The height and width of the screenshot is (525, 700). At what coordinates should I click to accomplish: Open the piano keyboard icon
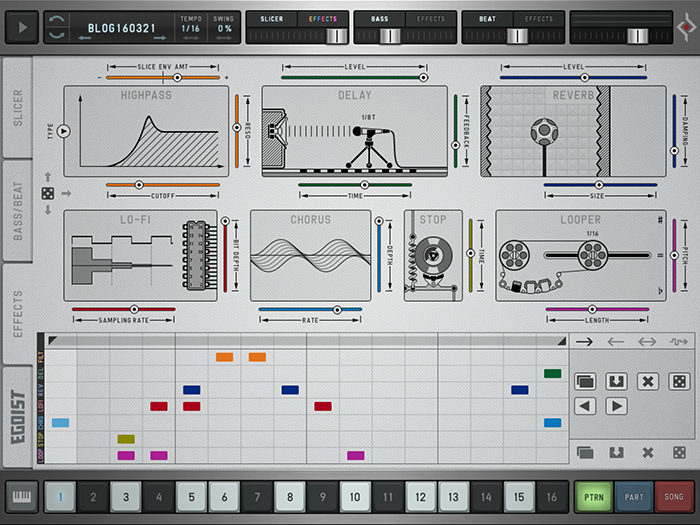pyautogui.click(x=22, y=496)
